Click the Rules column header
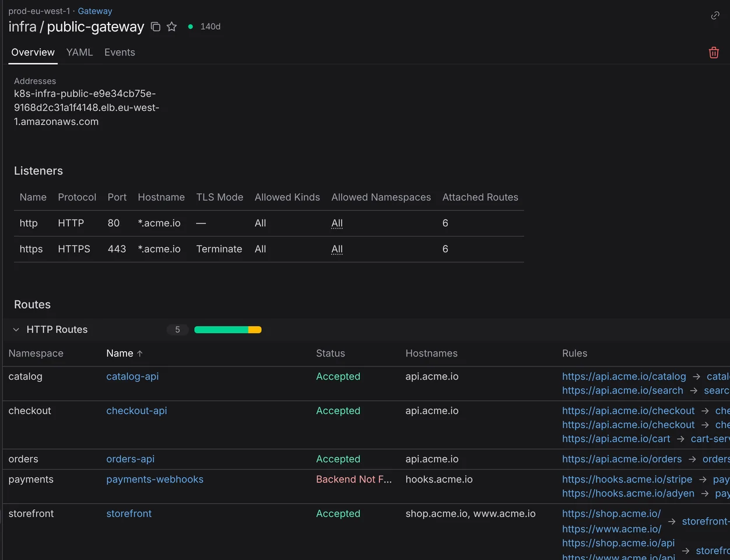Image resolution: width=730 pixels, height=560 pixels. click(x=574, y=353)
